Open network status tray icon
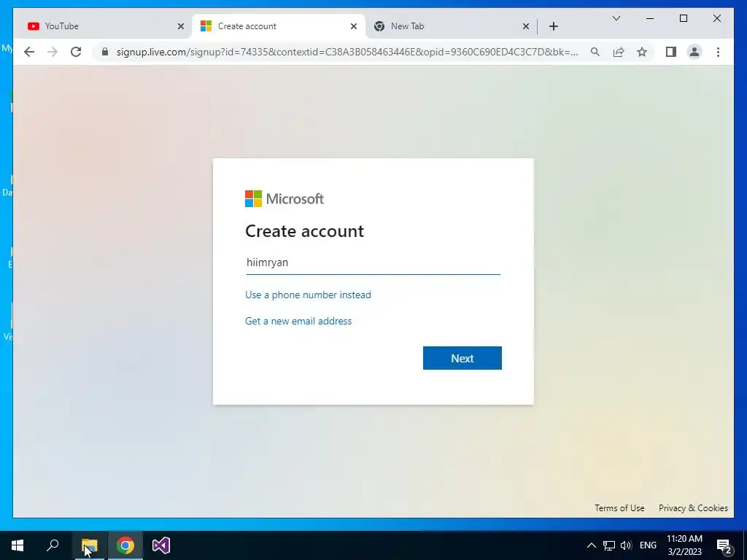747x560 pixels. (609, 545)
